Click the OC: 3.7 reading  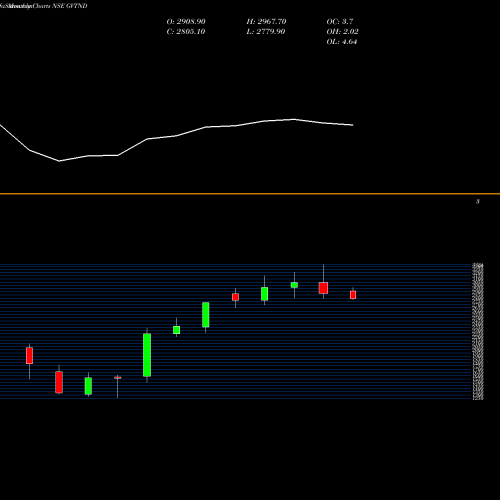coord(340,21)
